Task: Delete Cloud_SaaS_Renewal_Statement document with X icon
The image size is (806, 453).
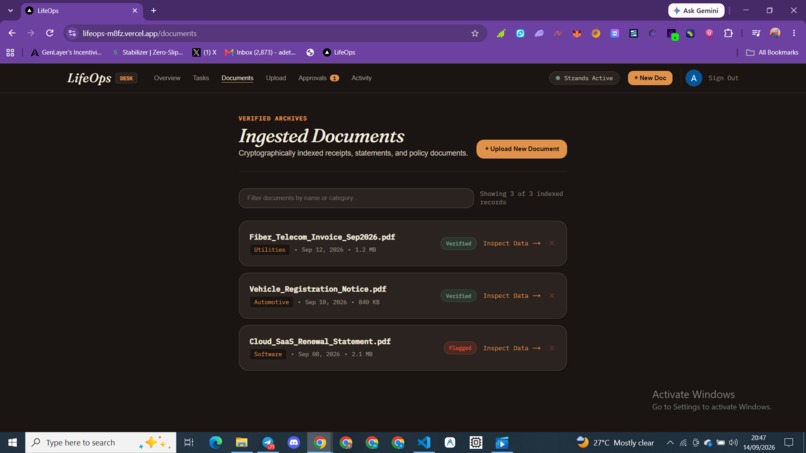Action: [x=552, y=348]
